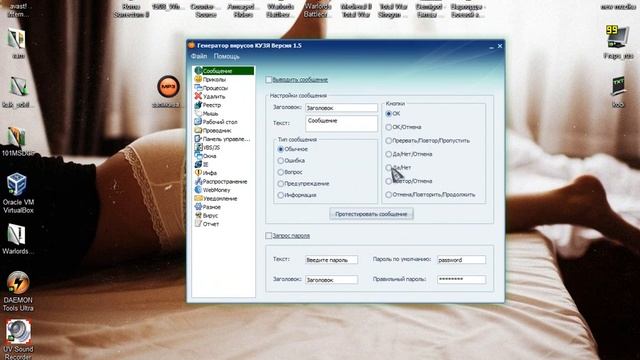Screen dimensions: 640x360
Task: Click the Заголовок field in message settings
Action: point(342,108)
